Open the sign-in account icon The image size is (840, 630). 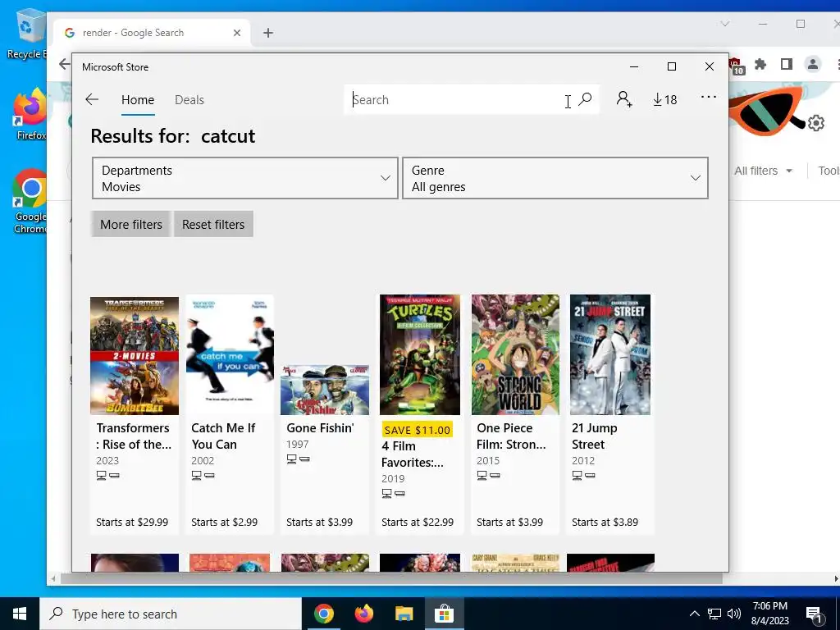[624, 99]
